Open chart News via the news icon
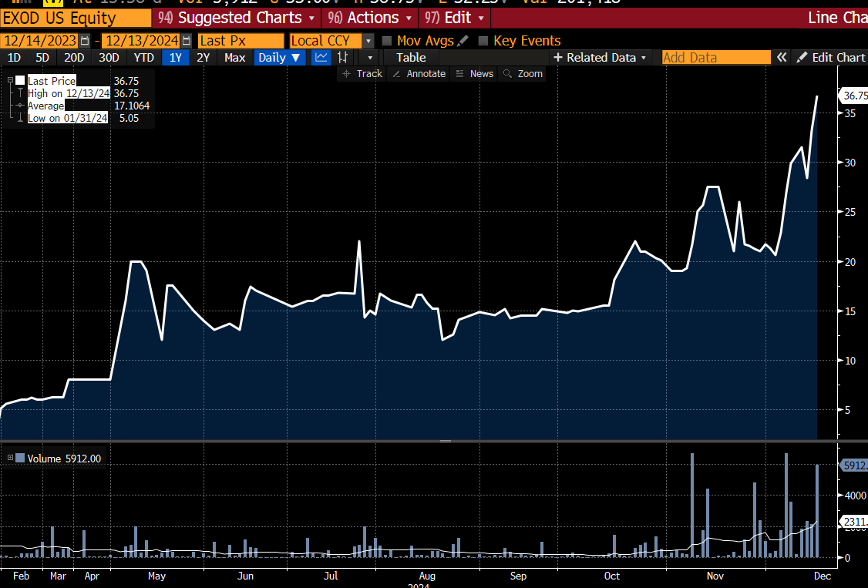868x588 pixels. [474, 73]
